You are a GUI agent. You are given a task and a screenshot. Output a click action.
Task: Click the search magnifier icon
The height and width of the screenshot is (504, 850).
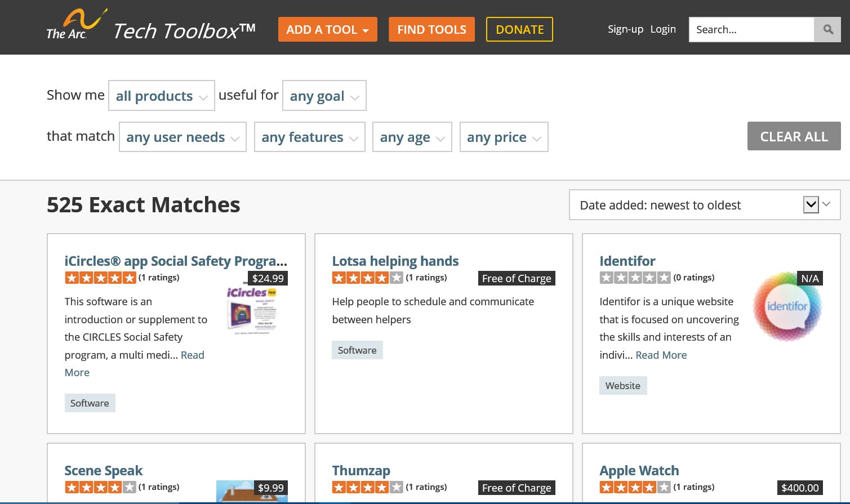pyautogui.click(x=827, y=30)
